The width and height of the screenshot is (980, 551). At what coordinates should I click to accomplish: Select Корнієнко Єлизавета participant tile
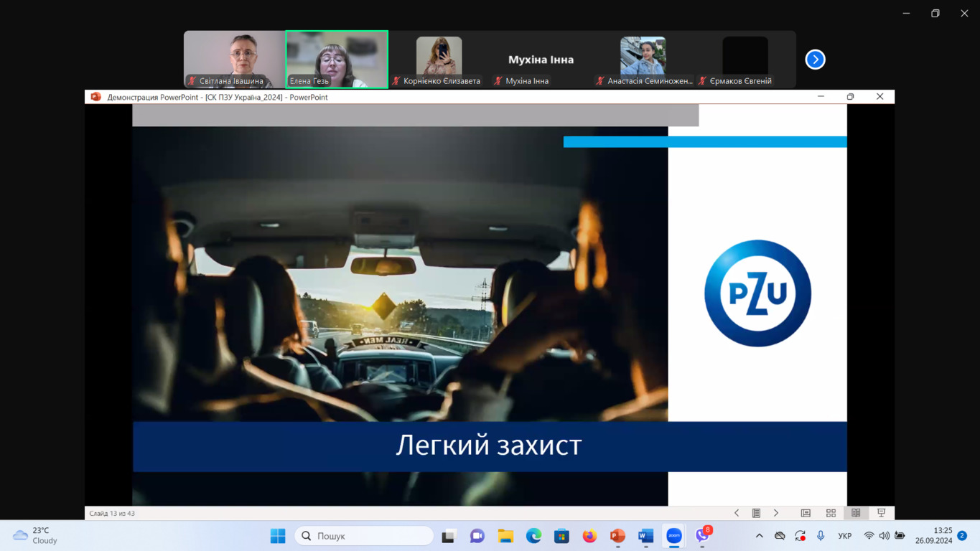point(439,60)
